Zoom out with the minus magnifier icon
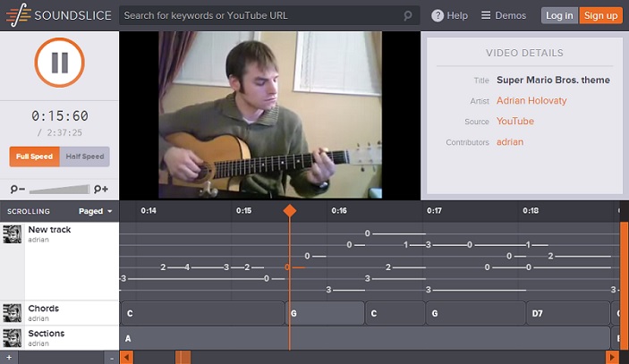The width and height of the screenshot is (629, 364). pyautogui.click(x=17, y=189)
